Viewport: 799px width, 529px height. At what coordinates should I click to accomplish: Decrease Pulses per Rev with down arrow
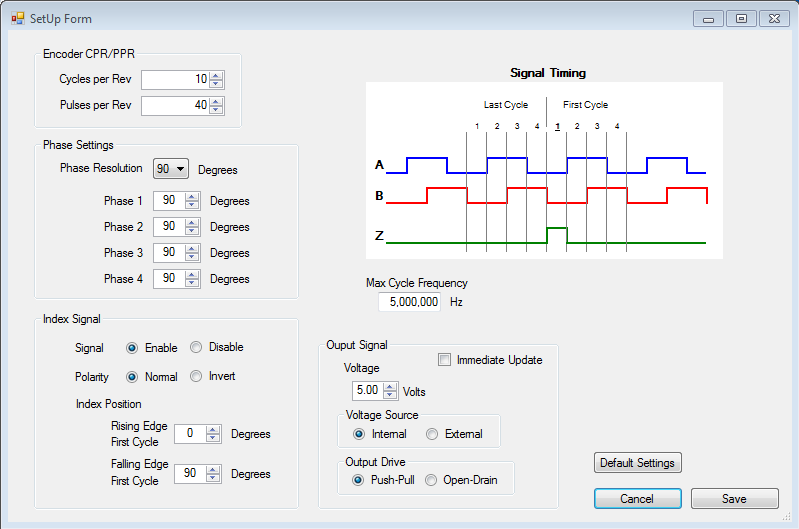(x=216, y=110)
